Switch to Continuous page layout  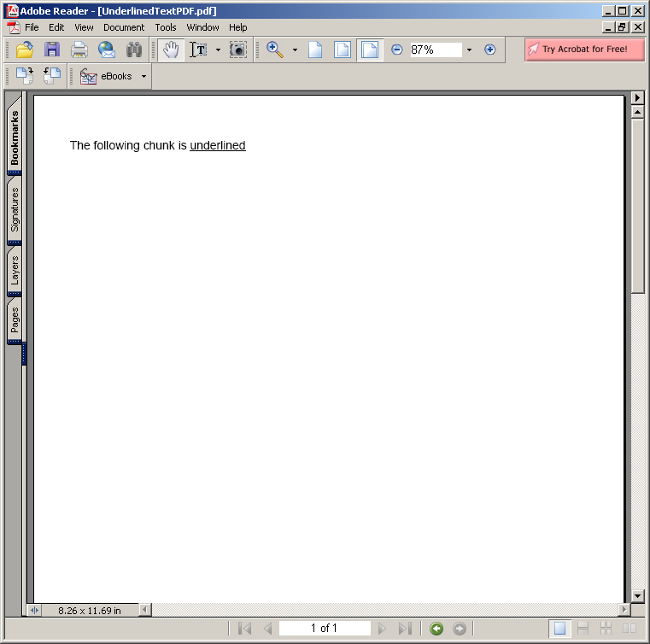coord(583,629)
